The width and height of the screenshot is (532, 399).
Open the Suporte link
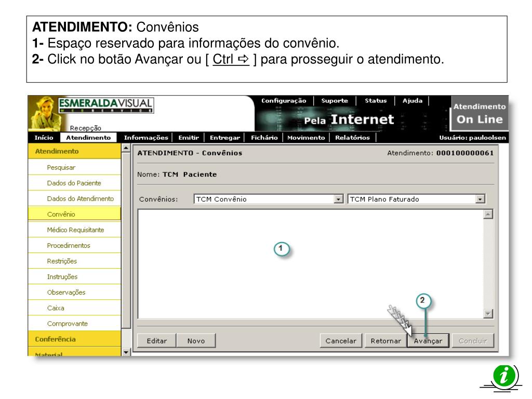point(335,101)
